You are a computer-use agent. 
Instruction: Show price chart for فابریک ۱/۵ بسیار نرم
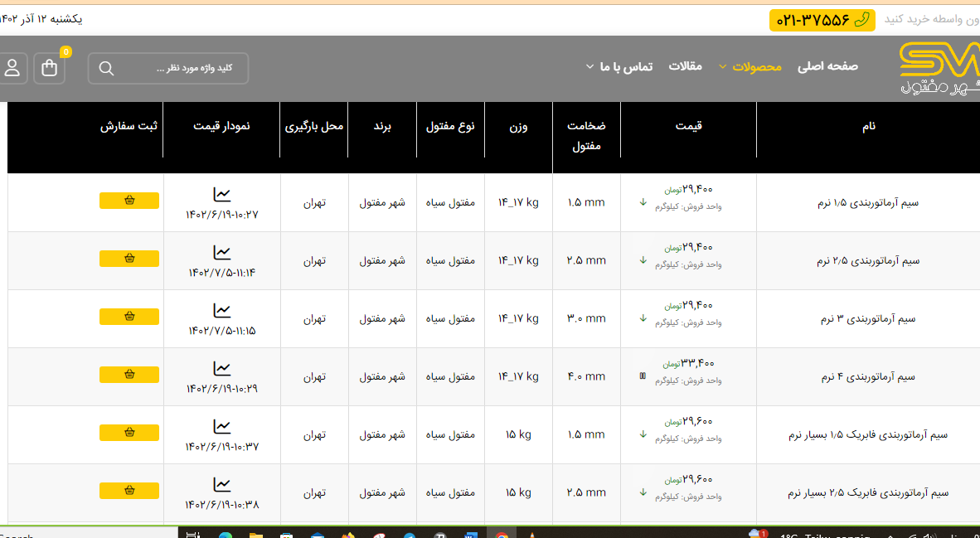pyautogui.click(x=221, y=427)
